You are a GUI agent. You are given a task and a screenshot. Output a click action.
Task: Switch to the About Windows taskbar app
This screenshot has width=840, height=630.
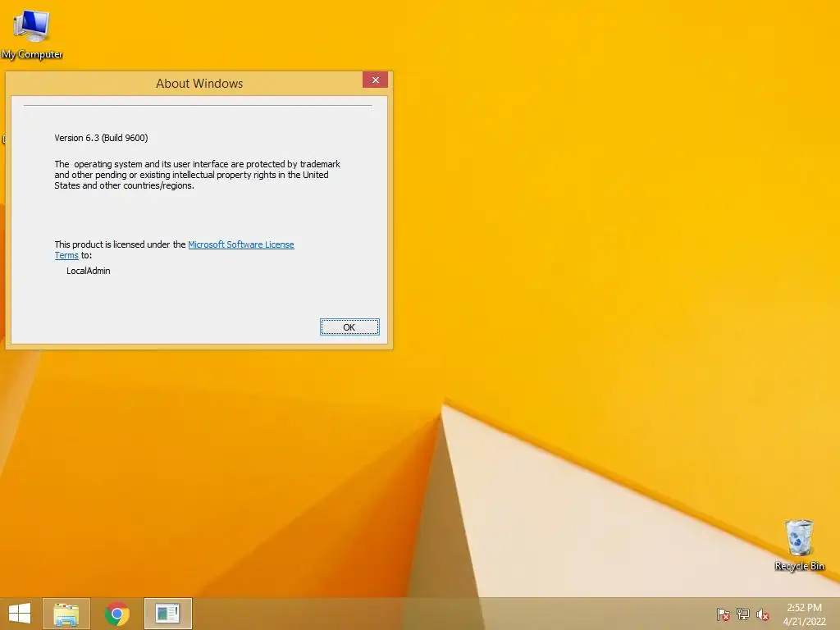coord(167,614)
